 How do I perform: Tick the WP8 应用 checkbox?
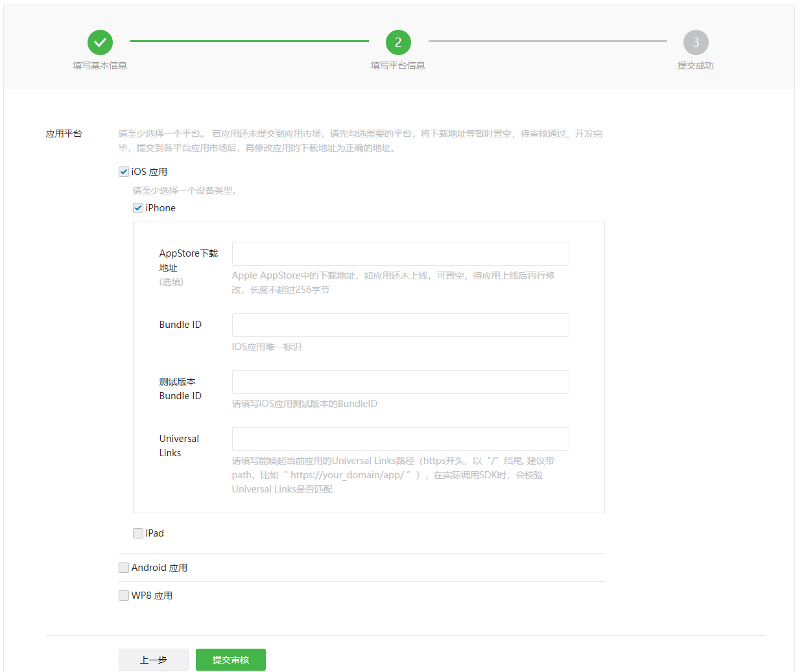(x=124, y=596)
